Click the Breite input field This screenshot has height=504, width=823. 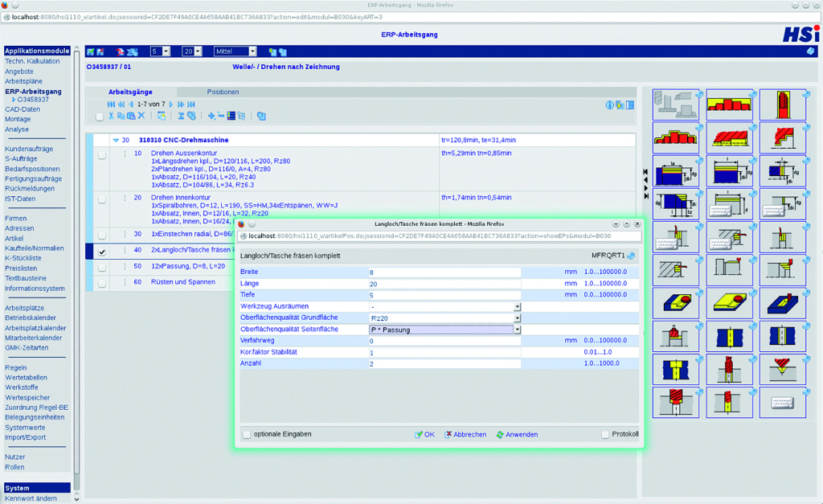point(444,272)
